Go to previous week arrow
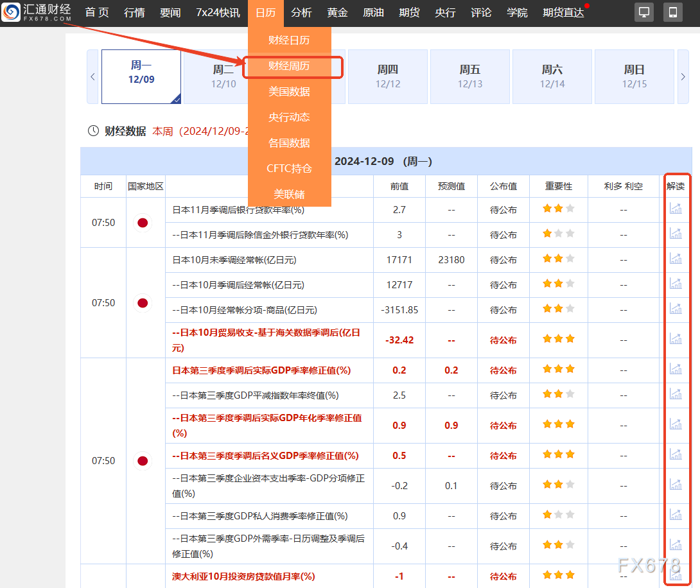This screenshot has width=700, height=588. click(x=93, y=77)
